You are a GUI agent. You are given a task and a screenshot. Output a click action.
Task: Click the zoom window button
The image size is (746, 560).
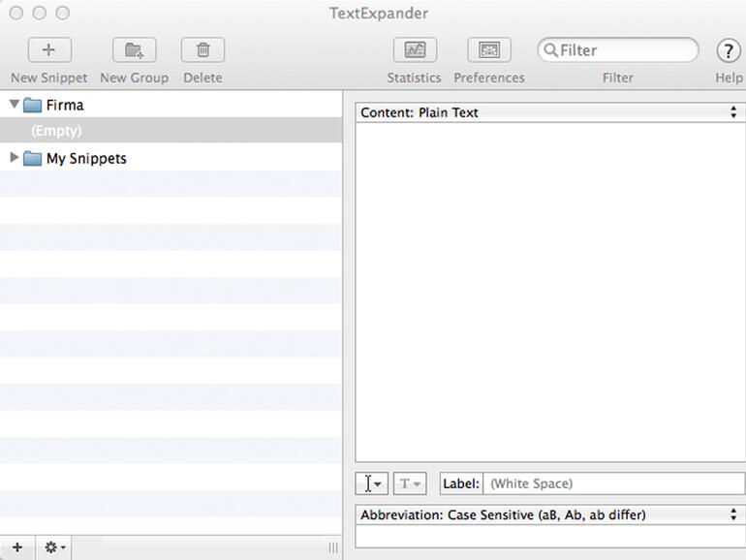63,13
